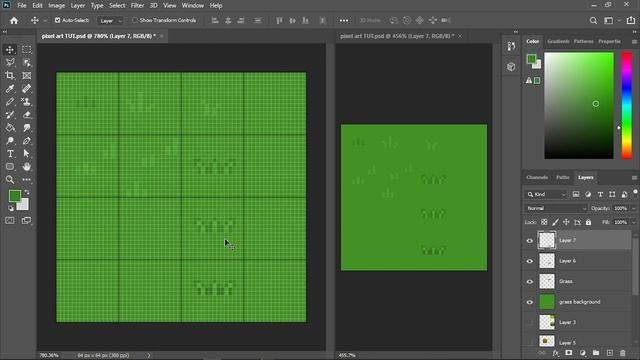Select the Horizontal Type tool
This screenshot has width=640, height=360.
[x=10, y=154]
